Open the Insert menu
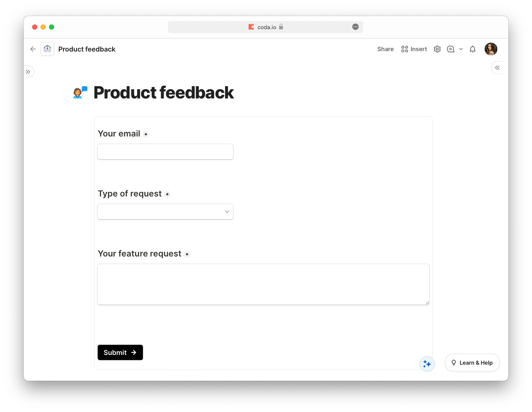 414,49
